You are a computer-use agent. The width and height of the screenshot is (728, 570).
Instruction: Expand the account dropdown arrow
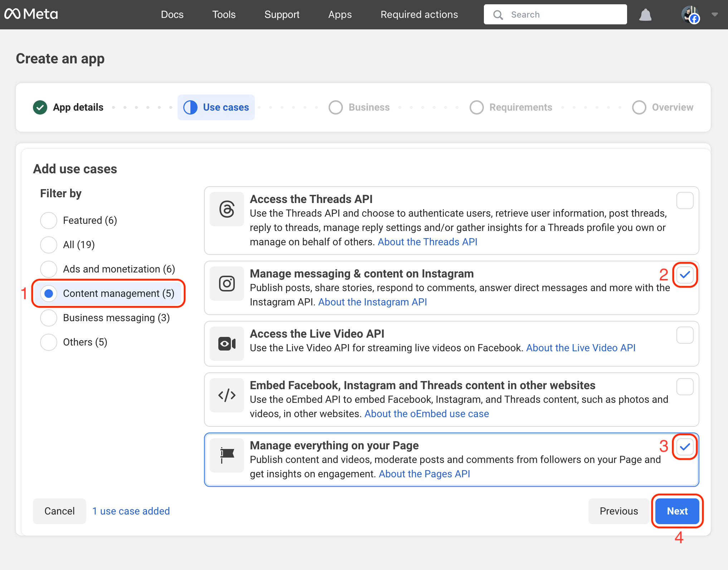tap(715, 15)
